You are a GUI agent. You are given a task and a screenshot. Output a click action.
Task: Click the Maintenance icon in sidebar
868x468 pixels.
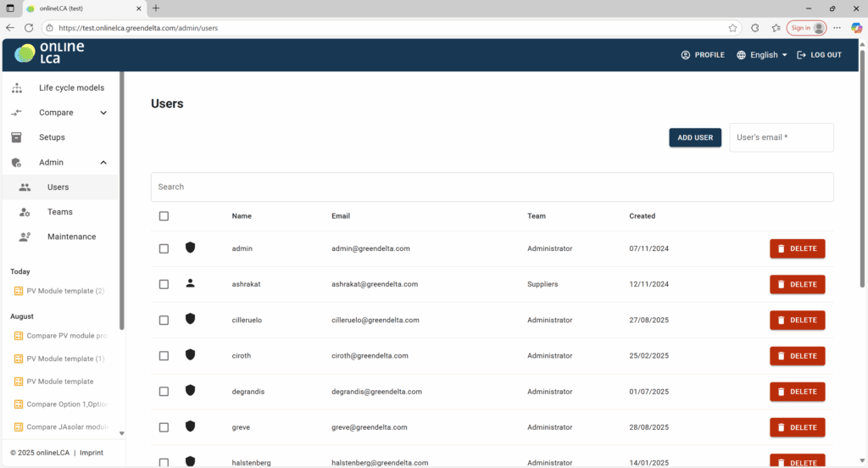coord(25,237)
